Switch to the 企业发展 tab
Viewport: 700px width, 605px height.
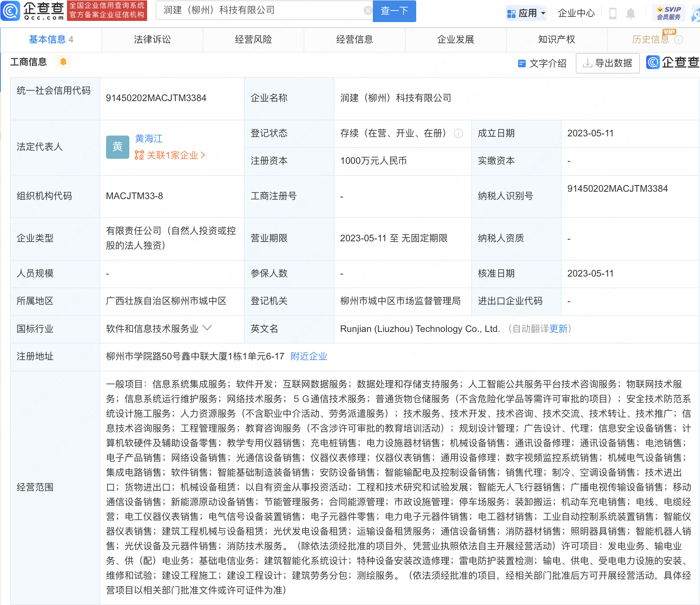click(455, 40)
